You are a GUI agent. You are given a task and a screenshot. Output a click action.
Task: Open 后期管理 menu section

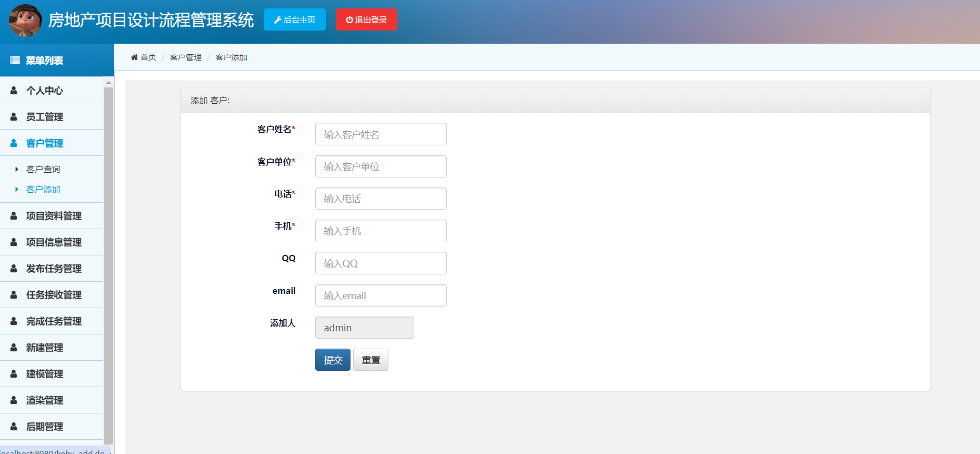(52, 427)
